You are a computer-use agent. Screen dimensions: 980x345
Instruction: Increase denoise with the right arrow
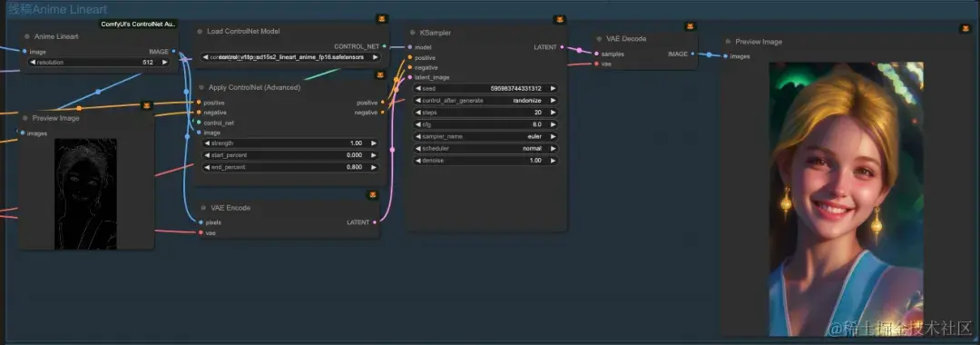click(554, 161)
